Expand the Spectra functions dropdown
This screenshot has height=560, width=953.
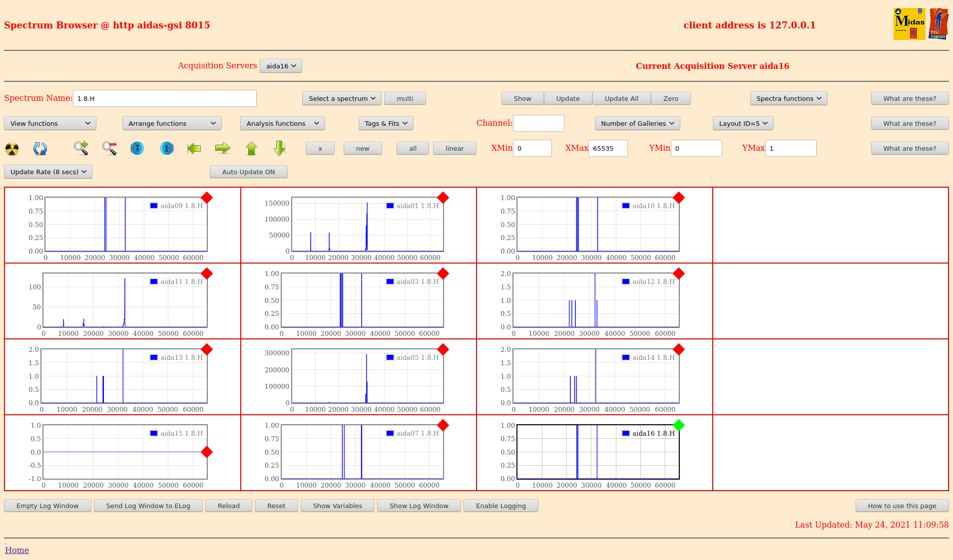[x=789, y=98]
